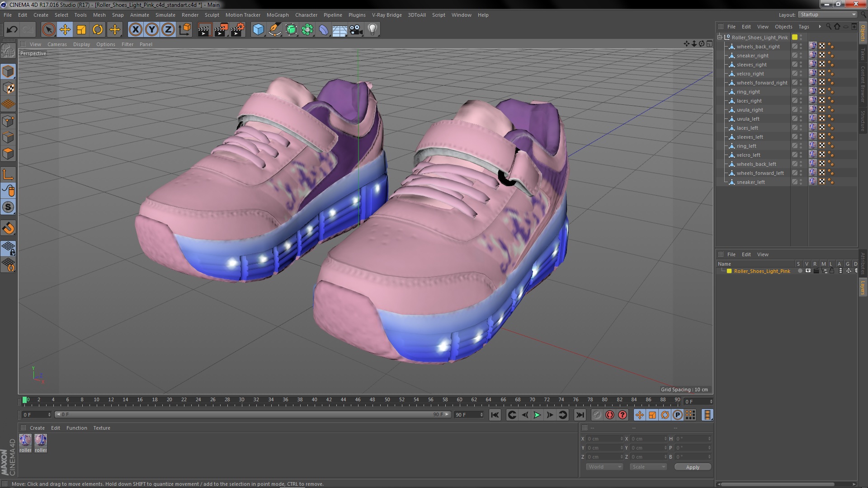Viewport: 868px width, 488px height.
Task: Select the Rotate tool icon
Action: (x=98, y=30)
